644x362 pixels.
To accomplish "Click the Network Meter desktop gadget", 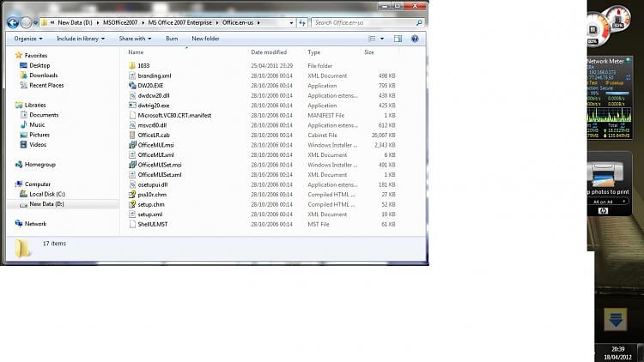I will [610, 98].
